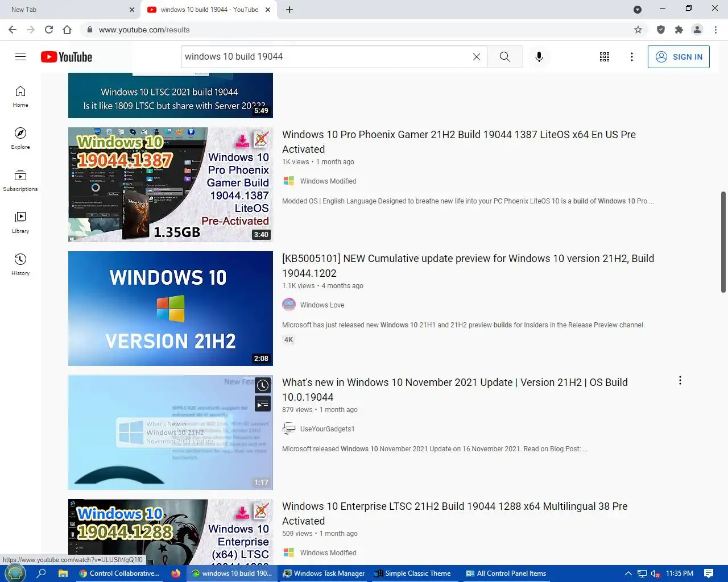
Task: Show hidden tray icons chevron
Action: coord(628,573)
